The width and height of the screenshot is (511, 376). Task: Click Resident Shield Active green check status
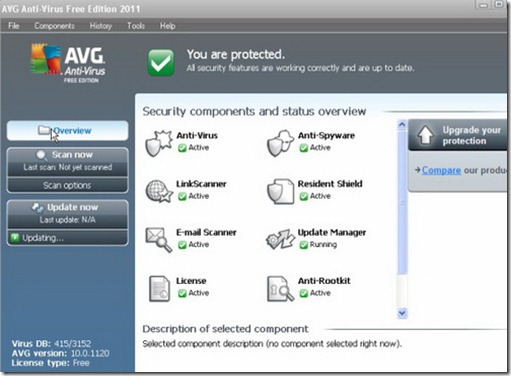(303, 196)
